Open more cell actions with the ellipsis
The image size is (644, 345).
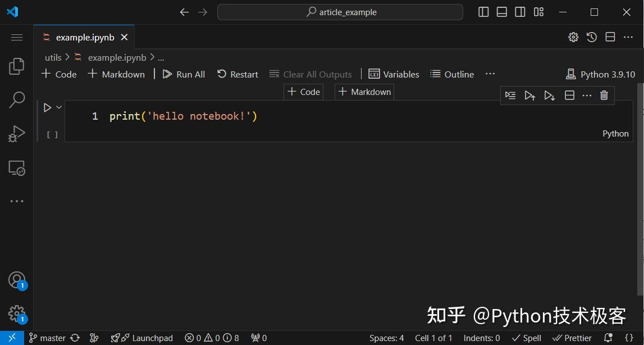point(587,95)
